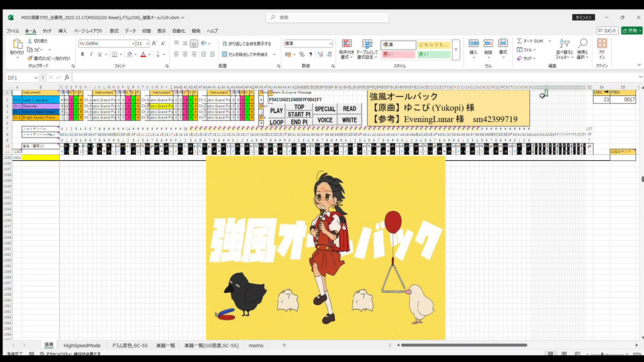Image resolution: width=644 pixels, height=362 pixels.
Task: Click the Format Painter brush icon
Action: coord(30,58)
